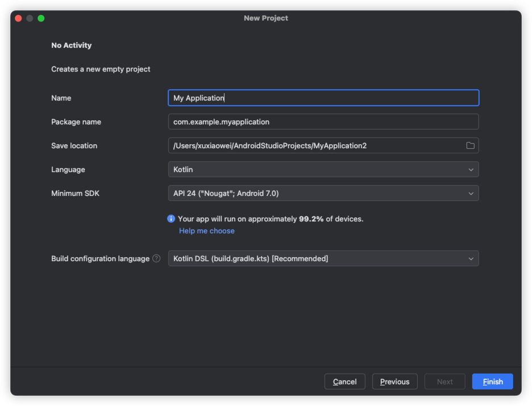This screenshot has width=532, height=406.
Task: Click the question mark help icon
Action: (156, 259)
